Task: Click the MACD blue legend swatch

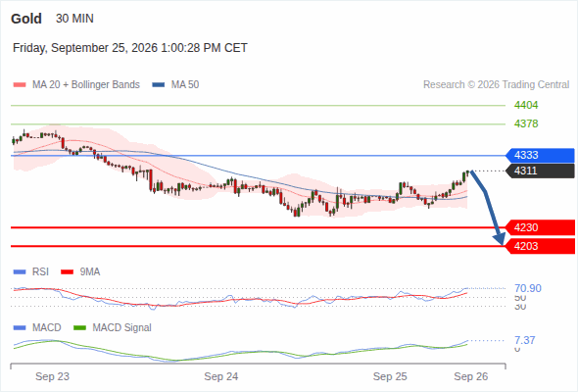Action: pyautogui.click(x=20, y=327)
